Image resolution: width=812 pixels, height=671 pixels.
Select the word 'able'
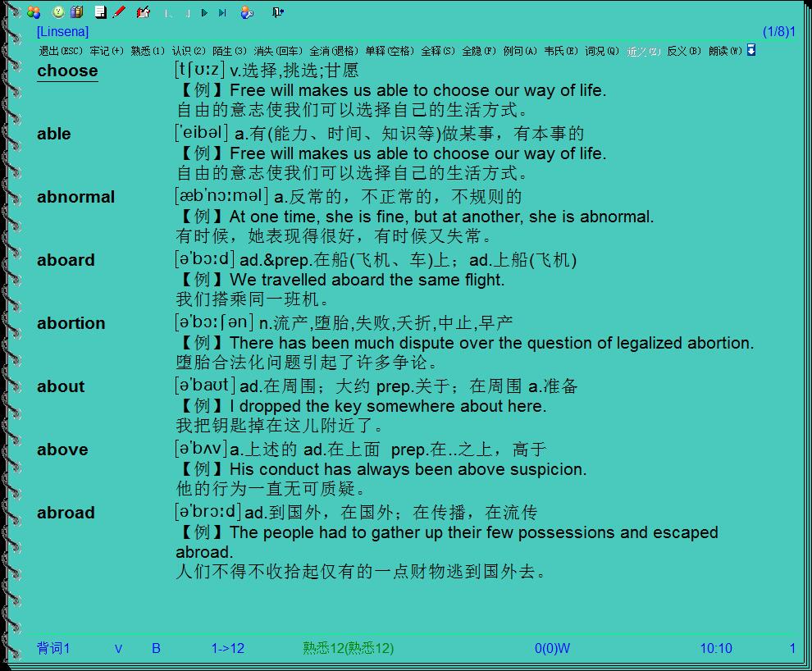point(54,134)
